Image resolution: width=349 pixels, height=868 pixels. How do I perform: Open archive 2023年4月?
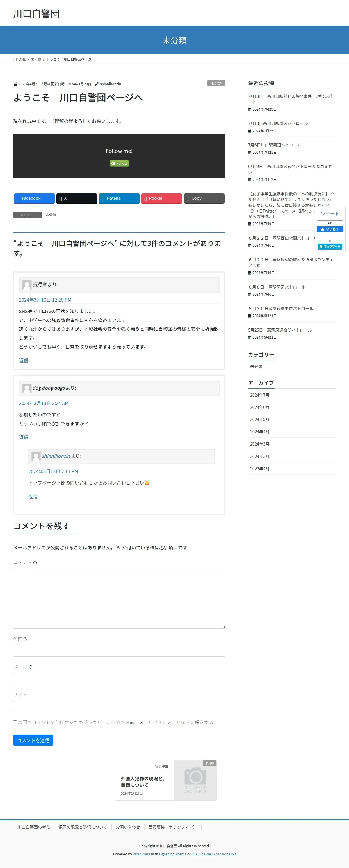click(x=259, y=469)
